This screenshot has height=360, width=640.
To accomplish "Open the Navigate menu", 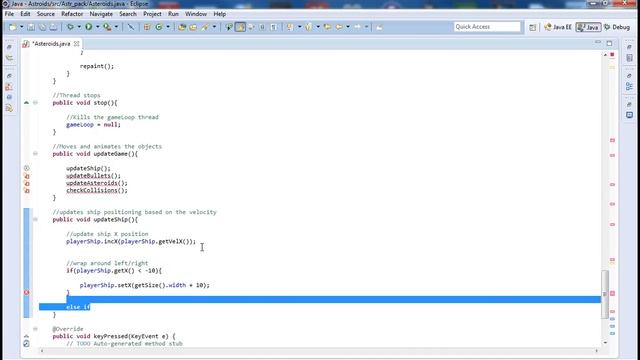I will click(101, 14).
